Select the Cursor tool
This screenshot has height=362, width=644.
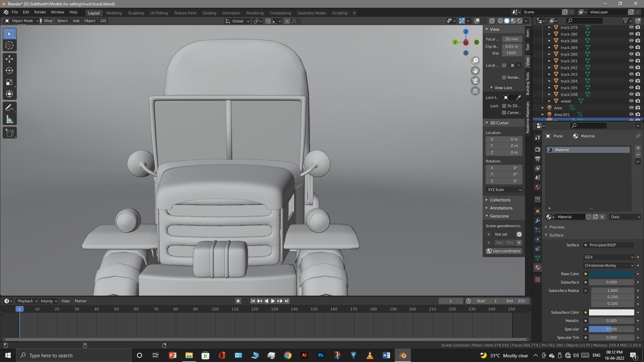pyautogui.click(x=9, y=46)
